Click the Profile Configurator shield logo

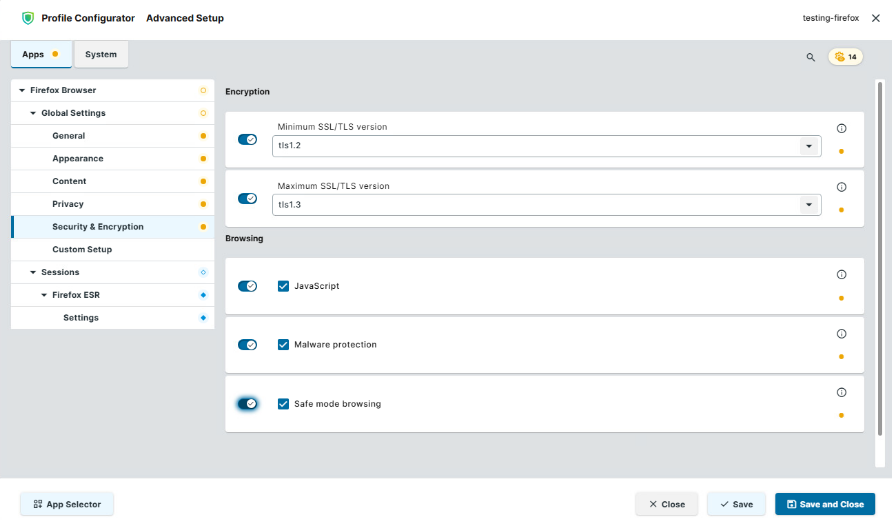(x=28, y=18)
